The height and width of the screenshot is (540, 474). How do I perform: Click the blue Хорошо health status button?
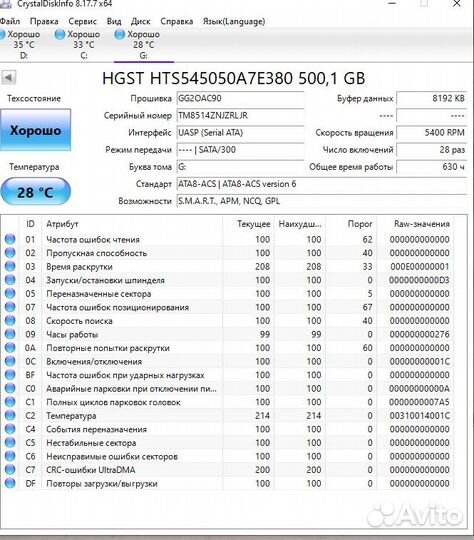[35, 130]
